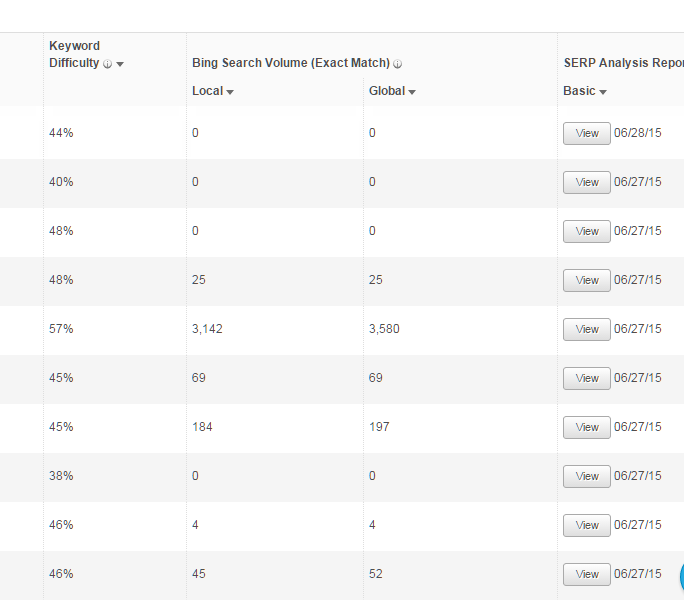Click info icon next to Bing Search Volume

pos(397,64)
